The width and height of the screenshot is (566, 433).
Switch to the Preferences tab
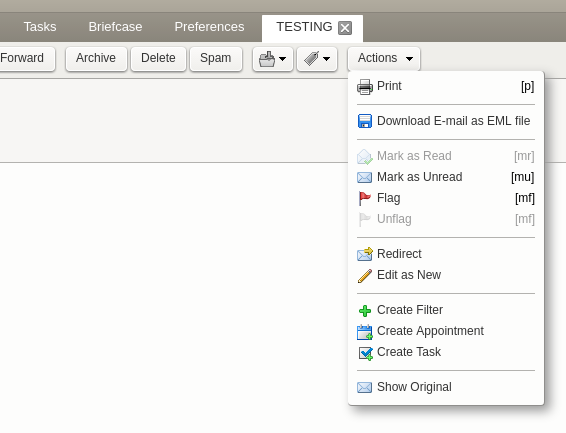click(209, 27)
